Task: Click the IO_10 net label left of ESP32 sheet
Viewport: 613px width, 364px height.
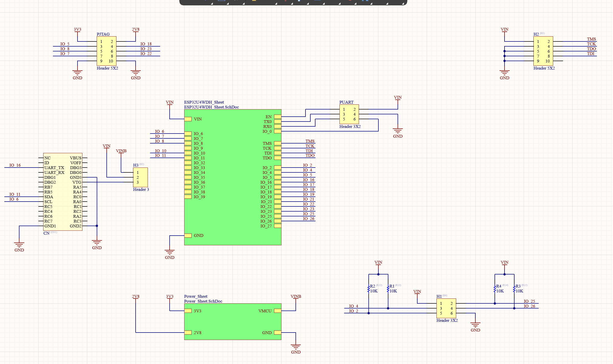Action: coord(160,151)
